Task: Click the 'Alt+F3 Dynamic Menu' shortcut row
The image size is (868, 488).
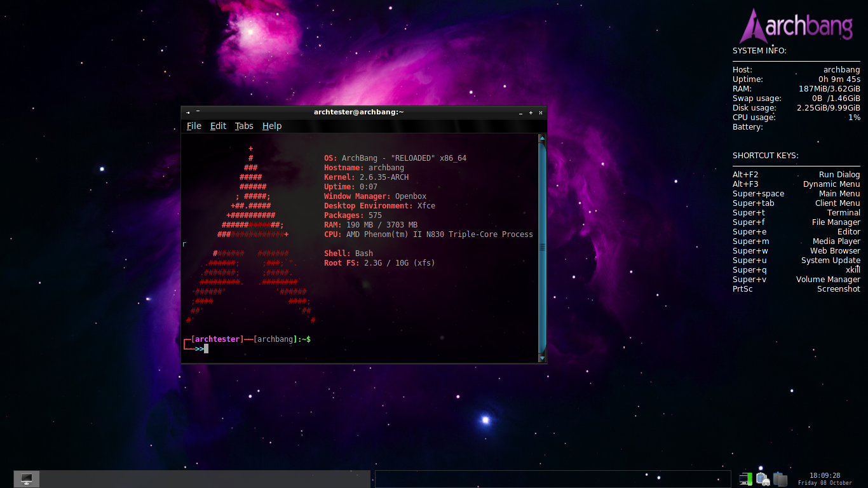Action: click(796, 184)
